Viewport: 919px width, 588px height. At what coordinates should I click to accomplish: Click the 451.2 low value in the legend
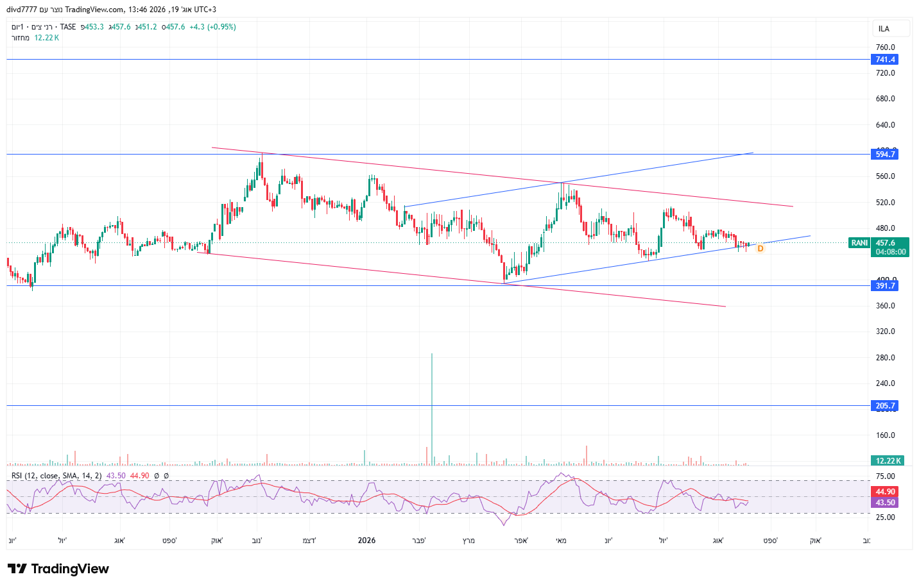click(148, 27)
